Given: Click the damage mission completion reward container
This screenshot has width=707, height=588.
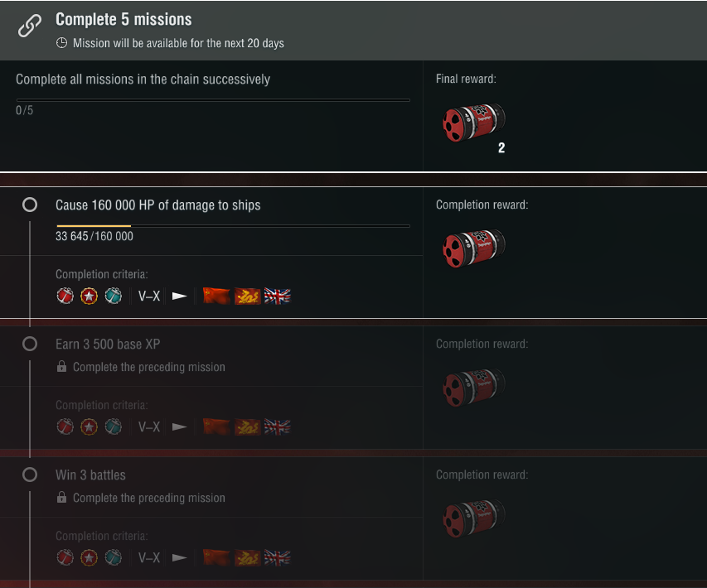Looking at the screenshot, I should click(473, 245).
